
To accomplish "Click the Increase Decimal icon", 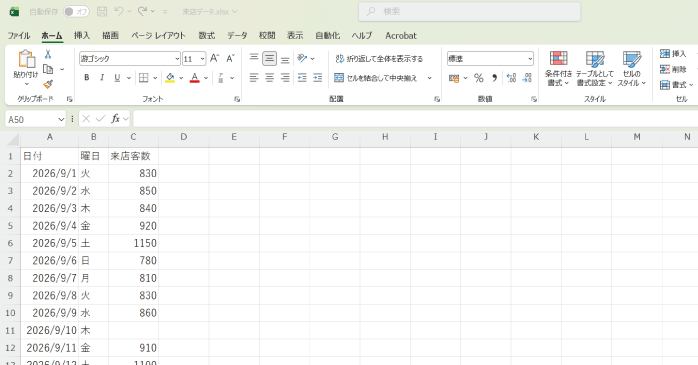I will point(511,78).
